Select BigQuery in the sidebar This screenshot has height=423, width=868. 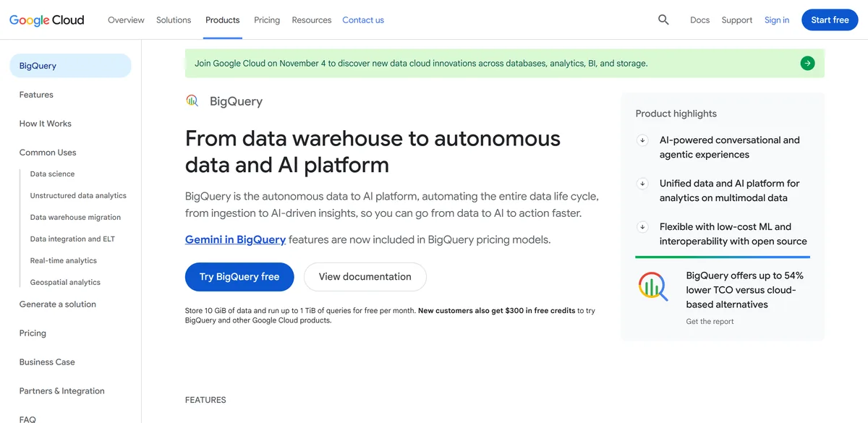pyautogui.click(x=70, y=66)
